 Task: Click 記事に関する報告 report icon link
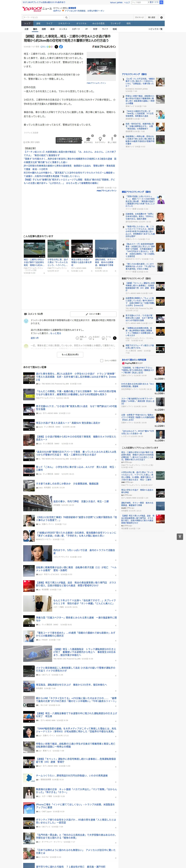pyautogui.click(x=31, y=142)
